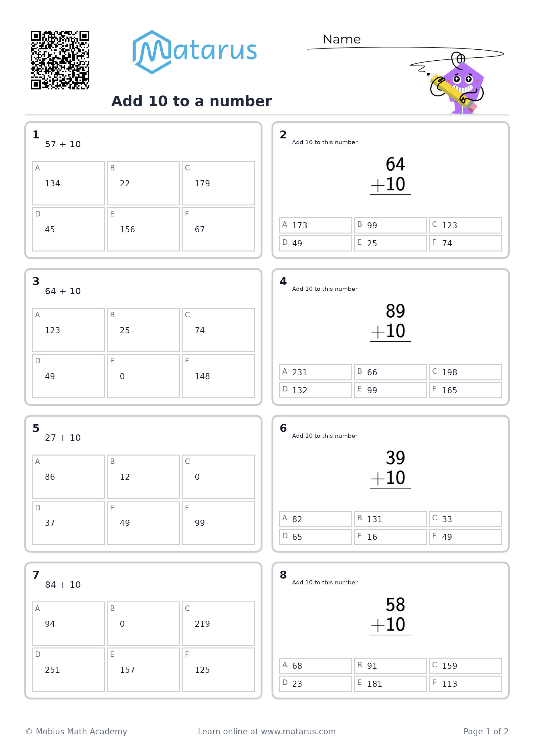This screenshot has width=534, height=756.
Task: Click the Add 10 to a number title
Action: pyautogui.click(x=192, y=101)
